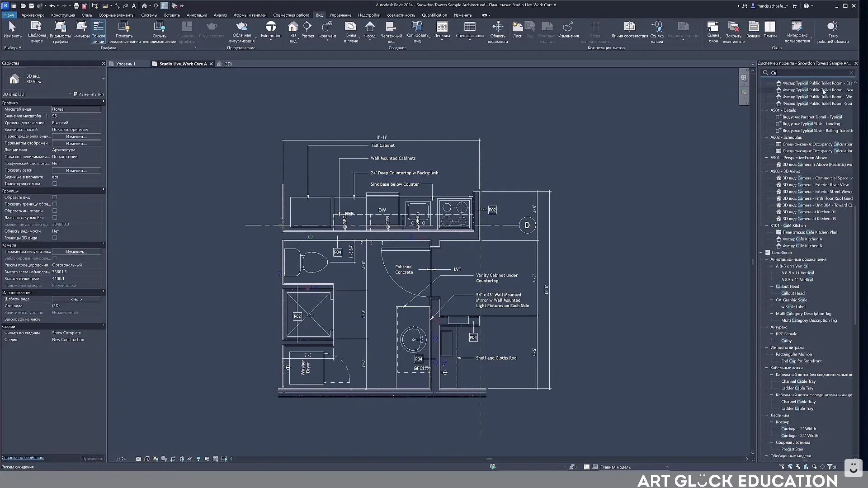Image resolution: width=868 pixels, height=488 pixels.
Task: Click the <Нет> view template button
Action: pyautogui.click(x=76, y=299)
